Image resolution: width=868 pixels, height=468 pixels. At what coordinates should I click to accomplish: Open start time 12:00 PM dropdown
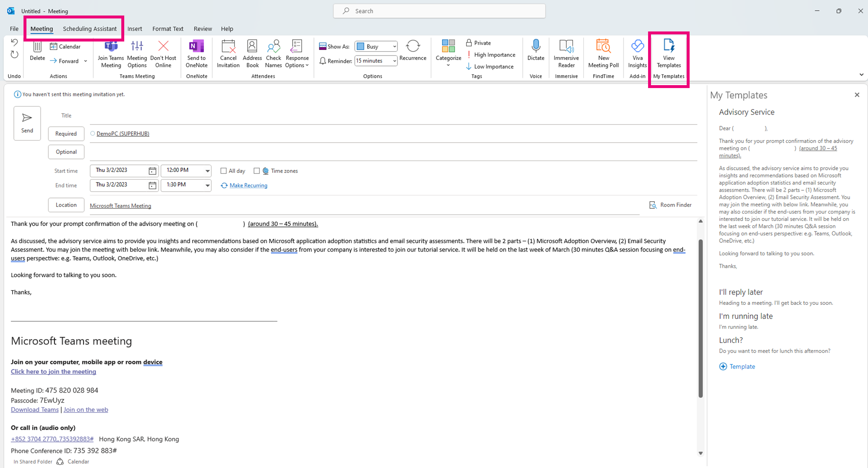207,171
